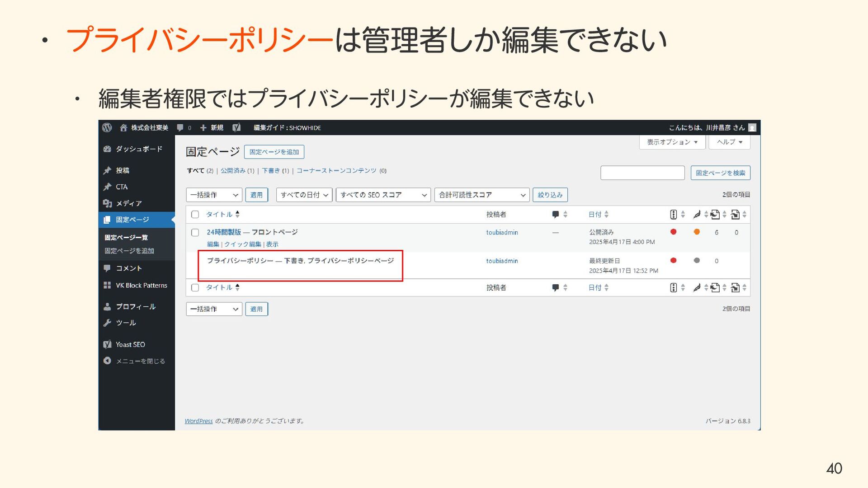The width and height of the screenshot is (868, 488).
Task: Open the すべての日付 dropdown
Action: tap(304, 195)
